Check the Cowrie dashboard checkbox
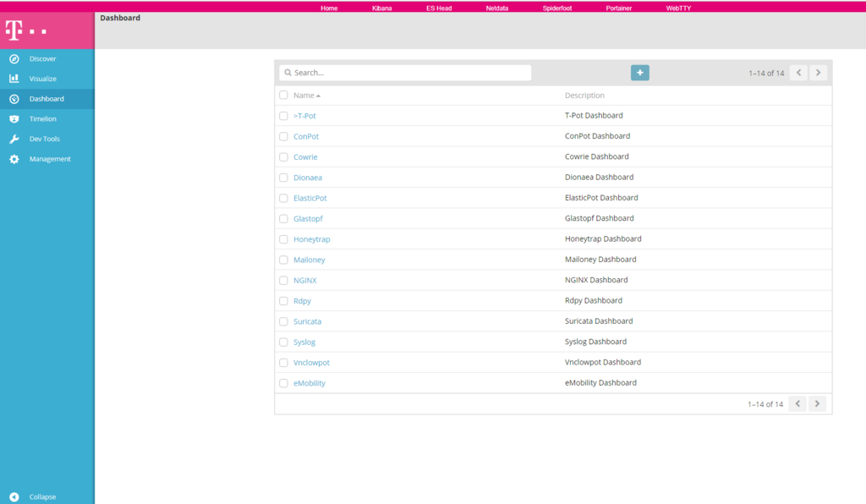Viewport: 866px width, 504px height. coord(283,156)
